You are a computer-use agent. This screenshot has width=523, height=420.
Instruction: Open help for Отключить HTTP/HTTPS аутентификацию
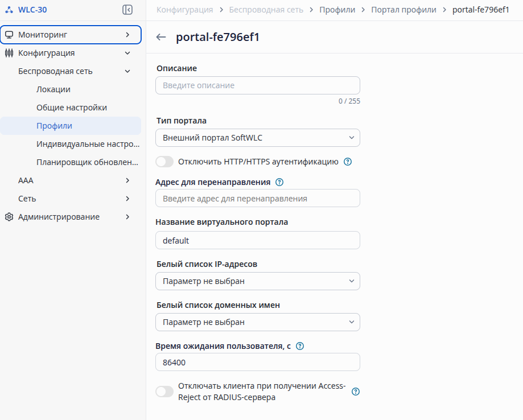[348, 162]
